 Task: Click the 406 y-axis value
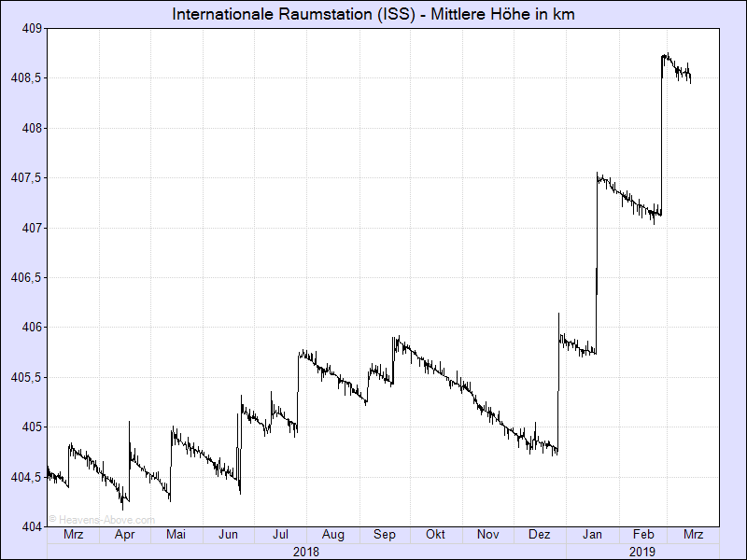[32, 327]
